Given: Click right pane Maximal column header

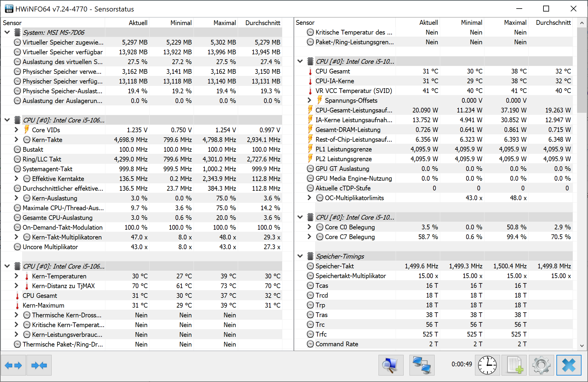Looking at the screenshot, I should pos(506,22).
